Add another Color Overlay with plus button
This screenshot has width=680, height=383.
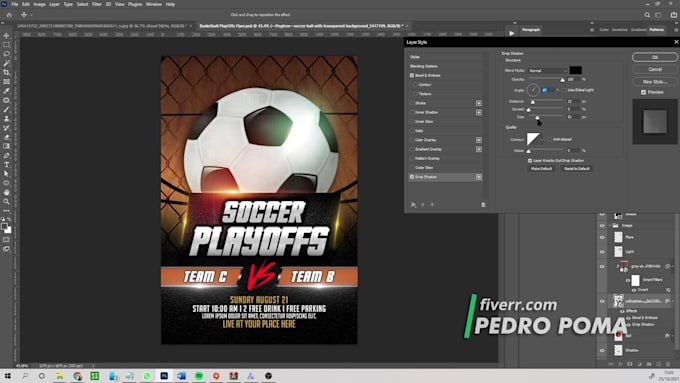(479, 140)
